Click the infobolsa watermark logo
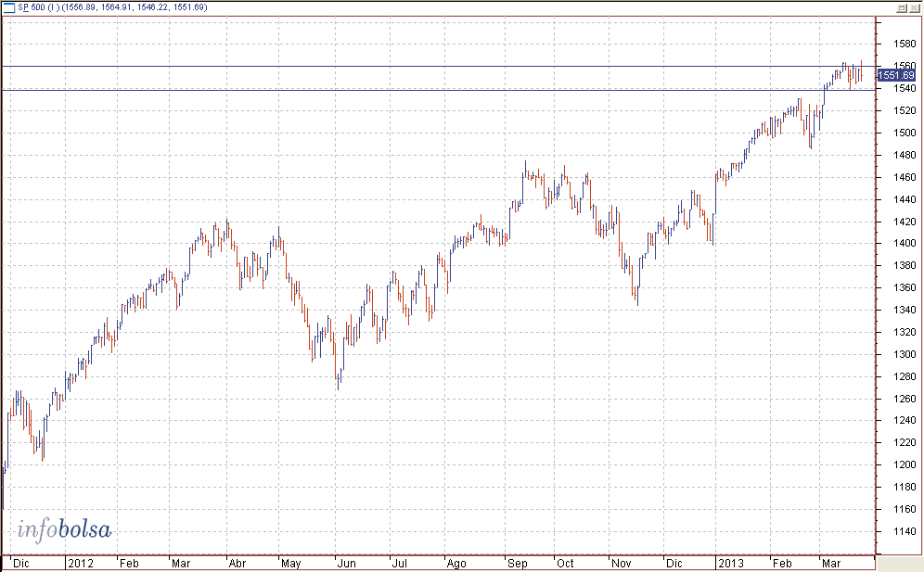Image resolution: width=924 pixels, height=572 pixels. pos(64,530)
